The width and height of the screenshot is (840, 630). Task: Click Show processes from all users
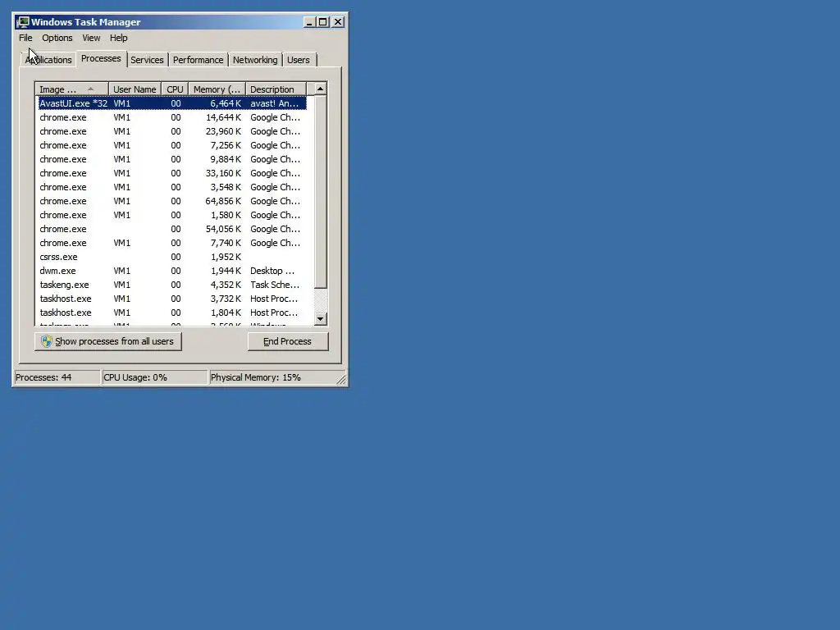coord(108,341)
